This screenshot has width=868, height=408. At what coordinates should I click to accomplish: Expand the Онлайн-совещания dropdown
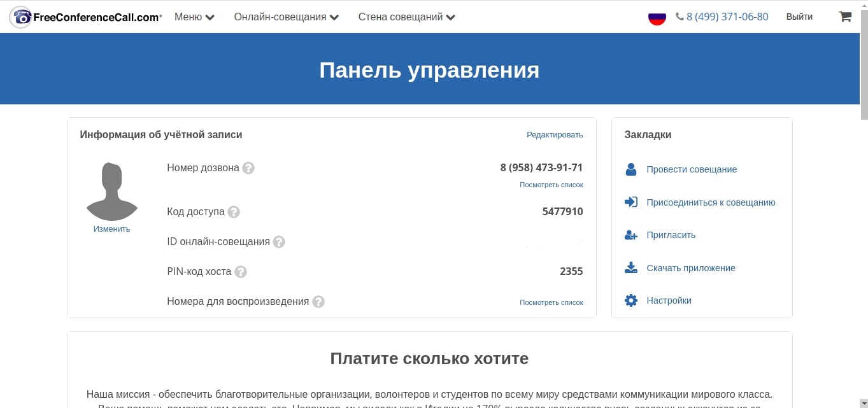(286, 17)
